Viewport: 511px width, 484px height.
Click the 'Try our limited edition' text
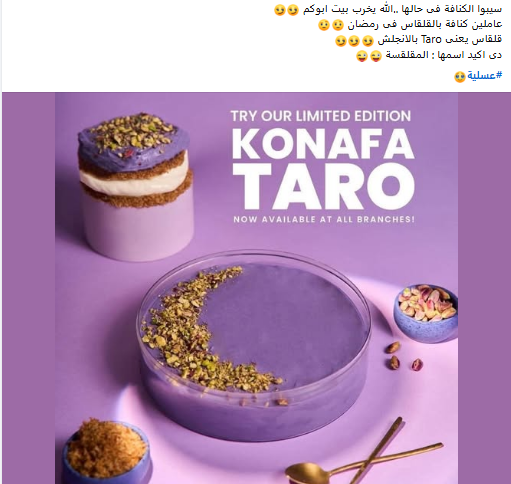tap(321, 116)
